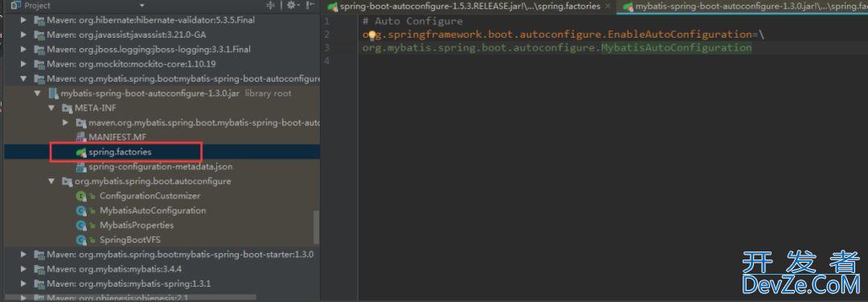Click the '# Auto Configure' comment line
The height and width of the screenshot is (302, 868).
[x=412, y=21]
